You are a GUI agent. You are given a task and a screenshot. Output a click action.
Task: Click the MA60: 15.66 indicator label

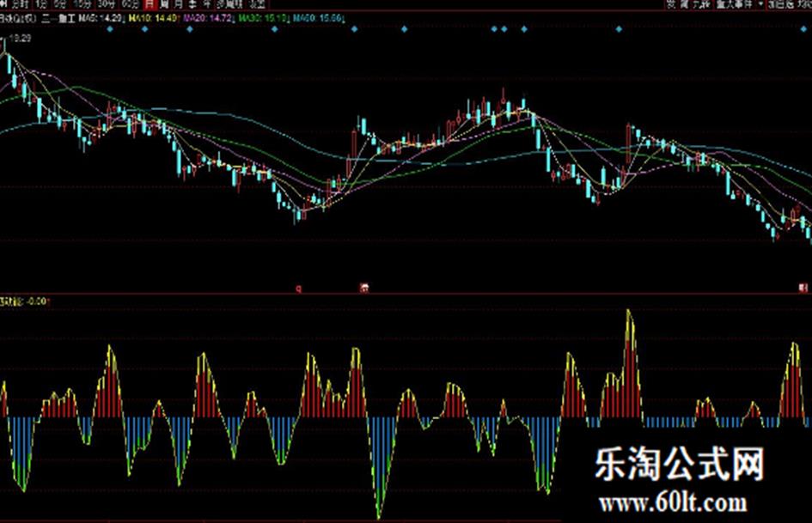pos(318,18)
